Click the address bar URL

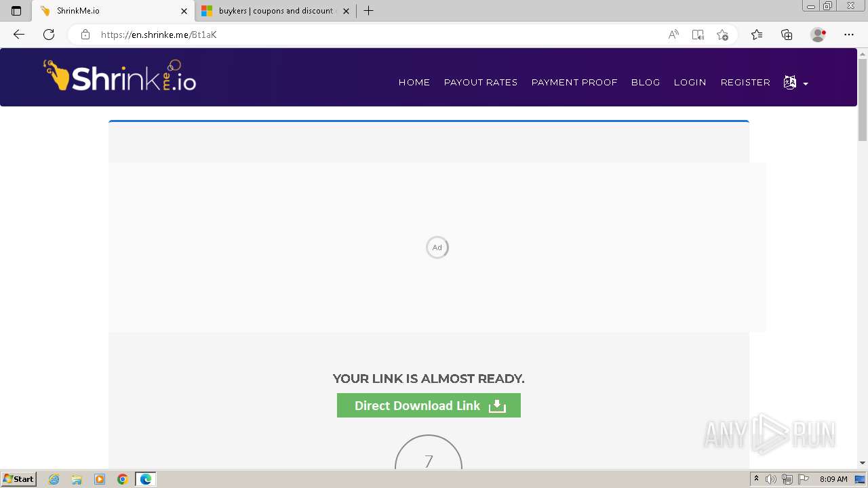159,35
